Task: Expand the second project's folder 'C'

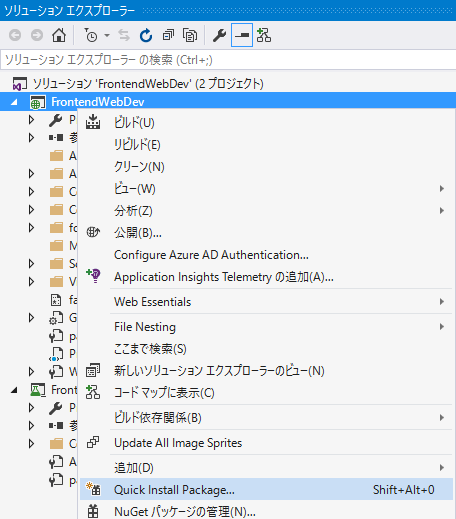Action: (31, 444)
